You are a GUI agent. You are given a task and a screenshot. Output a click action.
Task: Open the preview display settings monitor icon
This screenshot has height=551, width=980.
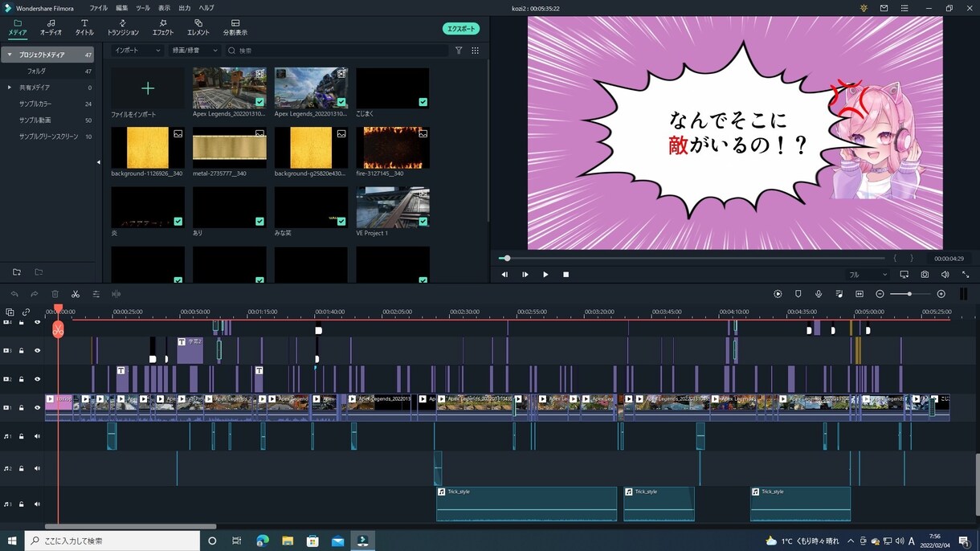(x=904, y=275)
